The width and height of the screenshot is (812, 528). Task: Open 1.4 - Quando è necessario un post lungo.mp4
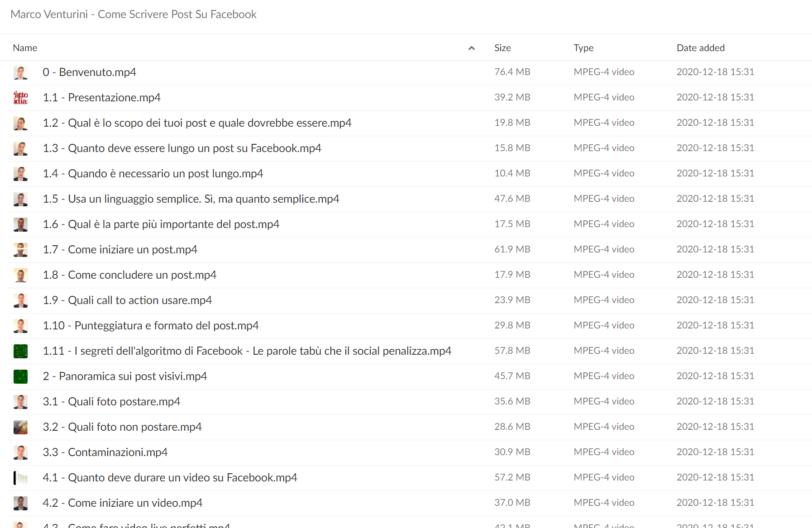(153, 174)
